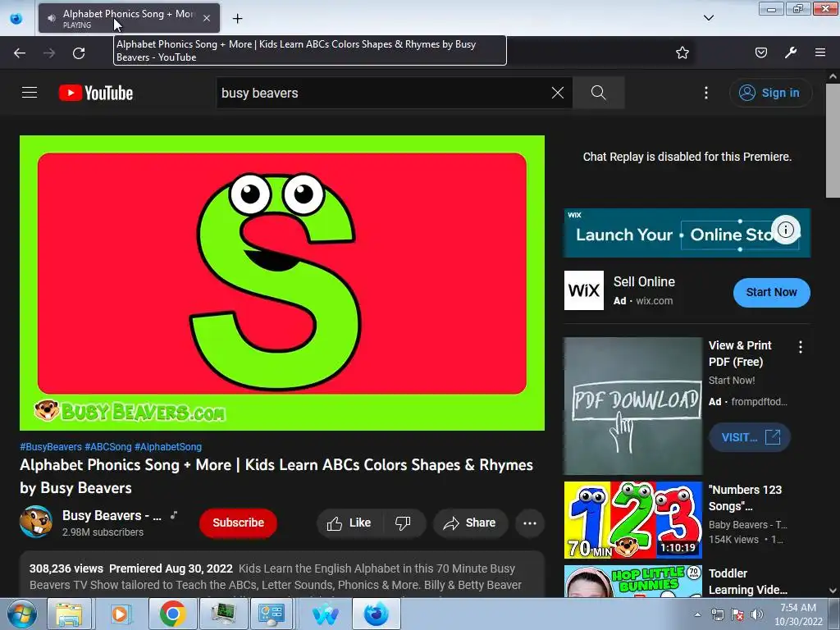Close the Alphabet Phonics Song tab
The image size is (840, 630).
(207, 18)
